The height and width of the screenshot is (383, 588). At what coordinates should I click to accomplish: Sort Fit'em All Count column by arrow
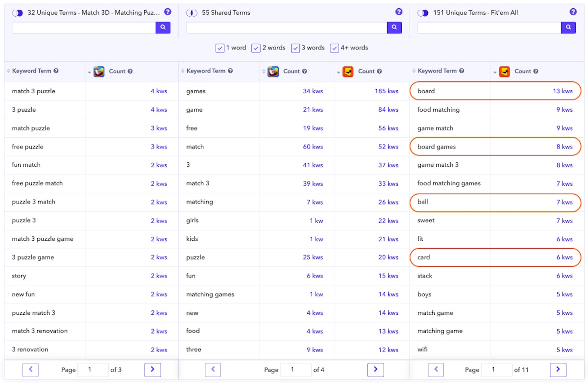tap(495, 73)
